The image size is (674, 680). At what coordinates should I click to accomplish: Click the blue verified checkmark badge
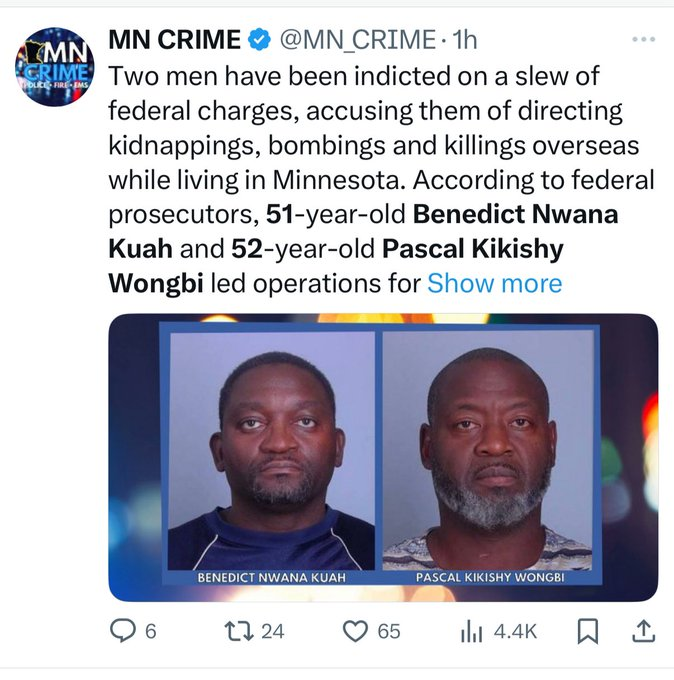[260, 40]
